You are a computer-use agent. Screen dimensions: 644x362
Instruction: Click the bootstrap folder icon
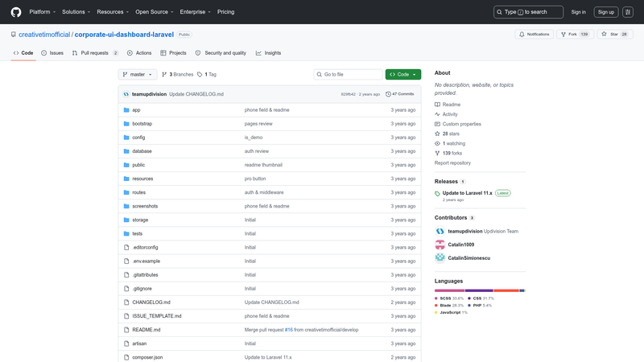pos(126,124)
